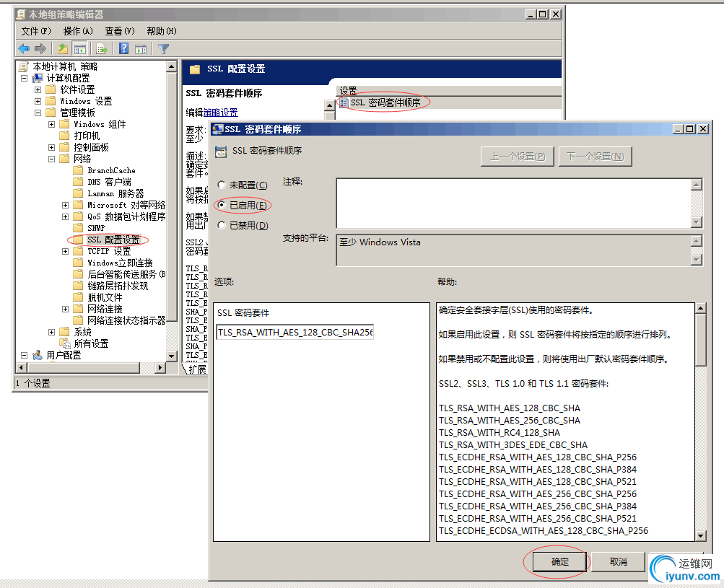
Task: Collapse the 网络 tree node
Action: [52, 159]
